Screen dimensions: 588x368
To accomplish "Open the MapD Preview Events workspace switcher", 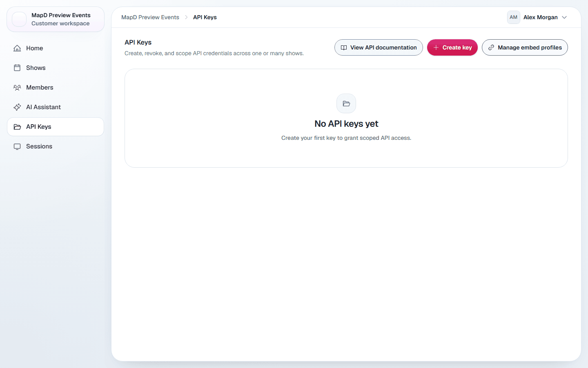I will pos(56,19).
